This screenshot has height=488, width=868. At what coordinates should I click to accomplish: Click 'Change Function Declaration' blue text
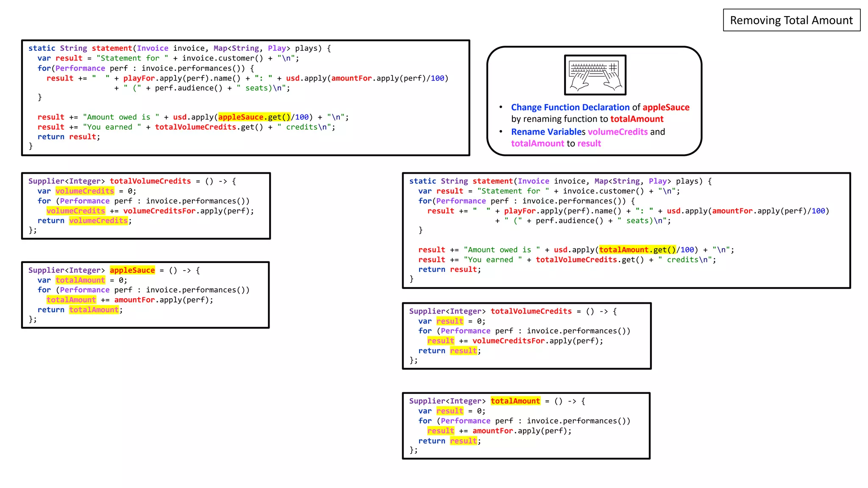[x=570, y=108]
